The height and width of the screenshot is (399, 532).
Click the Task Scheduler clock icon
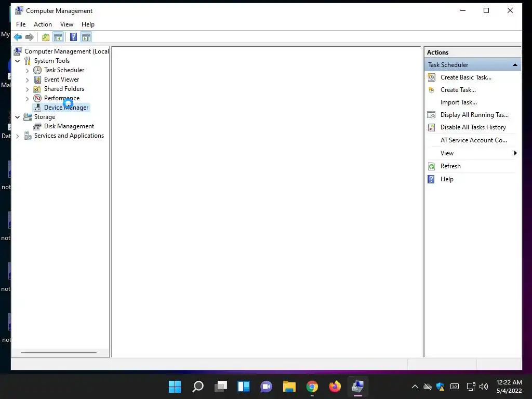point(37,70)
